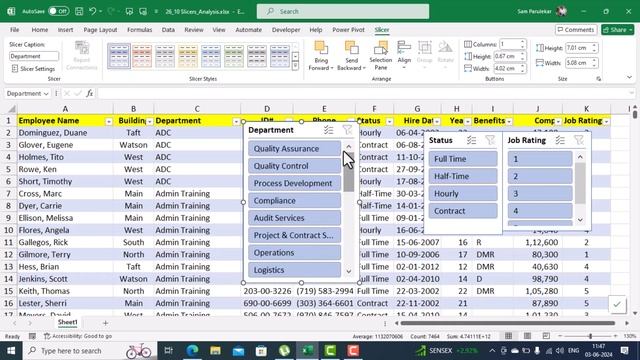The height and width of the screenshot is (360, 640).
Task: Open Benefits column filter dropdown
Action: tap(509, 122)
